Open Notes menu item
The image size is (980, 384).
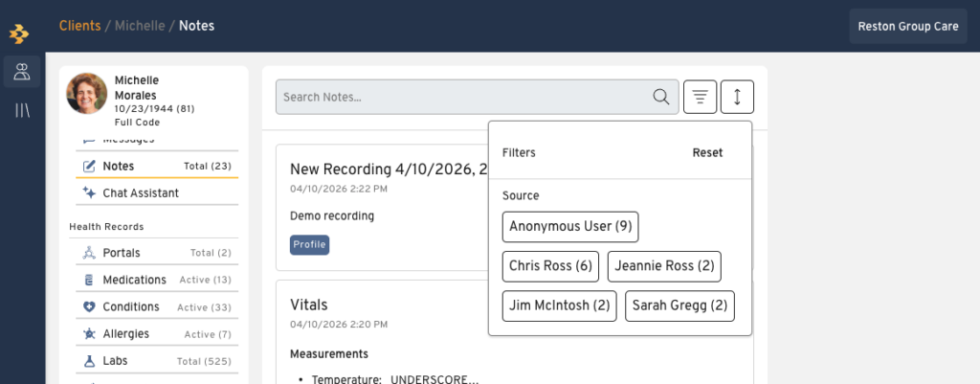(x=157, y=167)
